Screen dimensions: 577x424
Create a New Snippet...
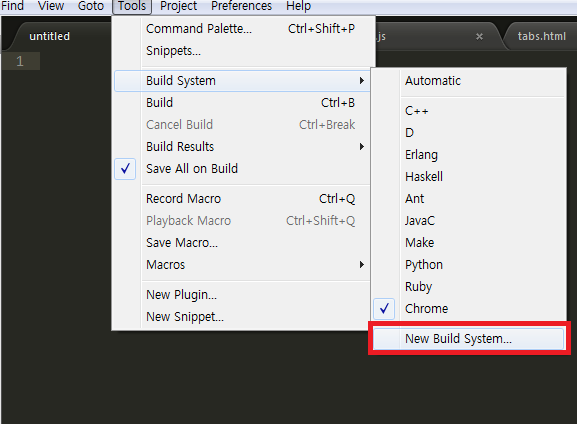[x=242, y=317]
